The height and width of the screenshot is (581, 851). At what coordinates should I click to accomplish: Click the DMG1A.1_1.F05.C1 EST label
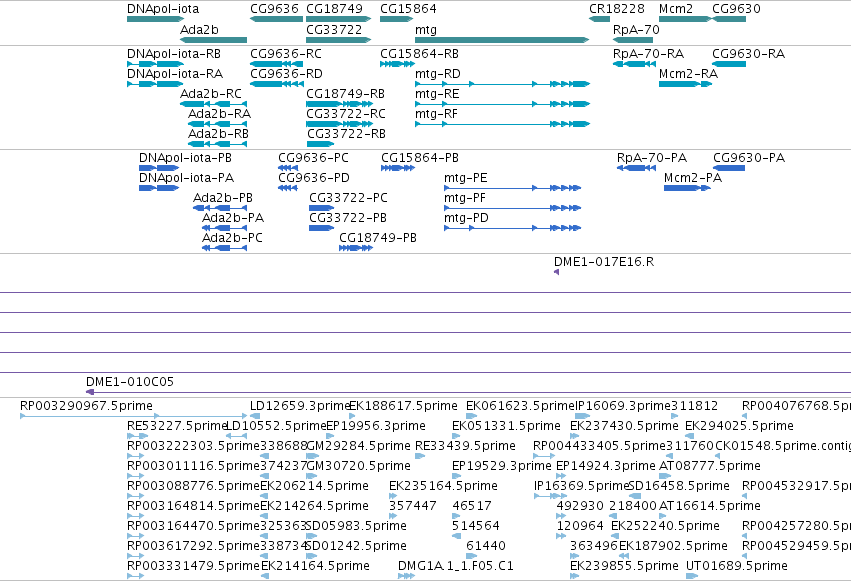(x=455, y=566)
